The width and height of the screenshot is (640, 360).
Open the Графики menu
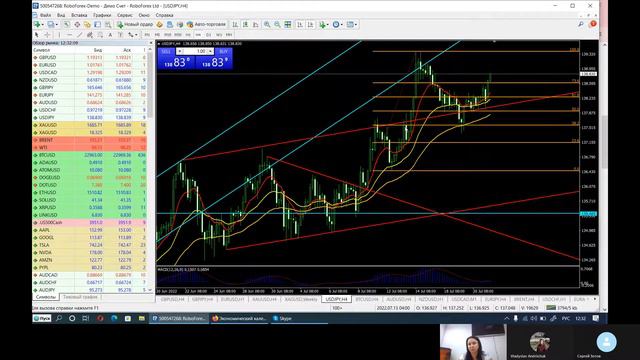(102, 15)
